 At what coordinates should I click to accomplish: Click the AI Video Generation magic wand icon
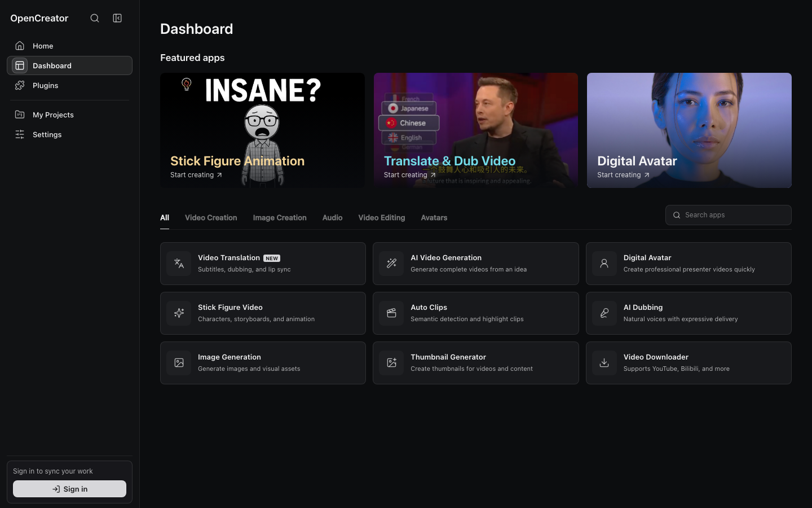[x=391, y=264]
